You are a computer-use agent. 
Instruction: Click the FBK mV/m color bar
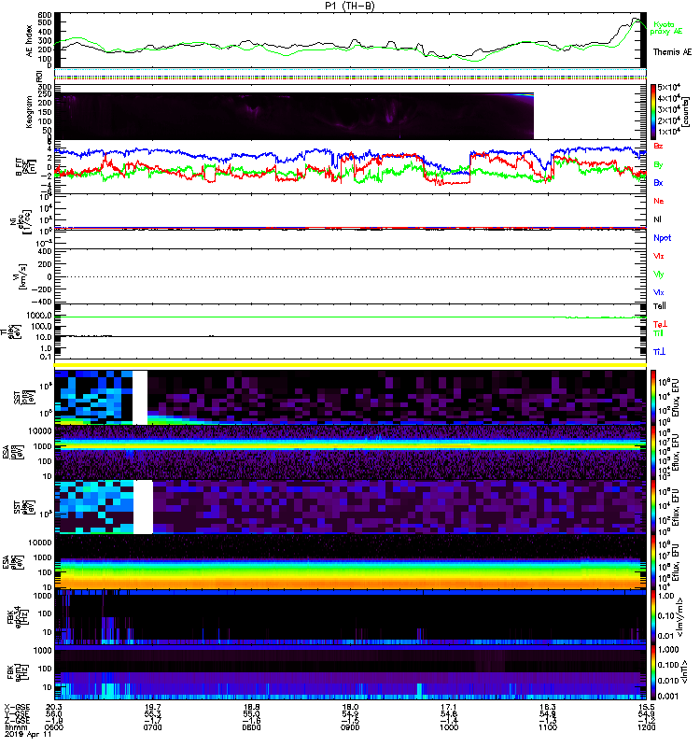[653, 617]
